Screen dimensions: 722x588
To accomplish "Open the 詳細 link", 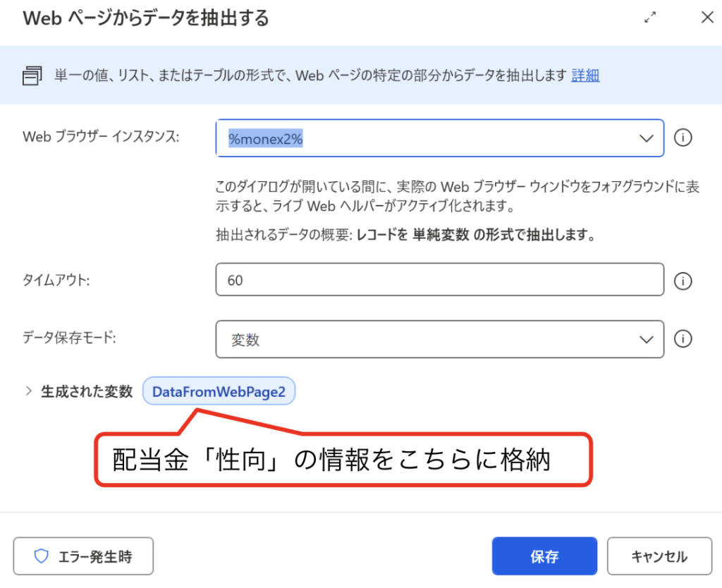I will click(585, 75).
